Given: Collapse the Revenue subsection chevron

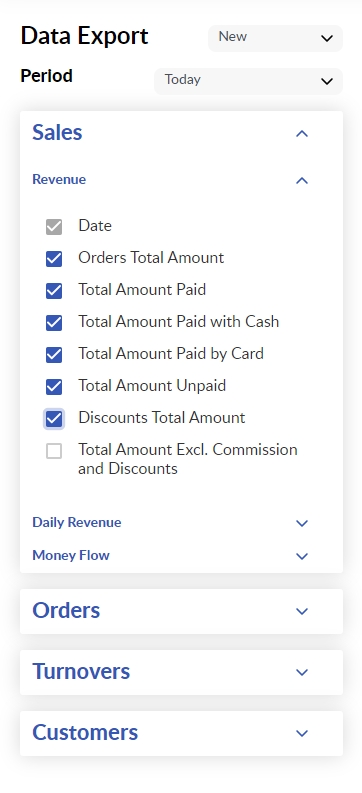Looking at the screenshot, I should coord(302,181).
